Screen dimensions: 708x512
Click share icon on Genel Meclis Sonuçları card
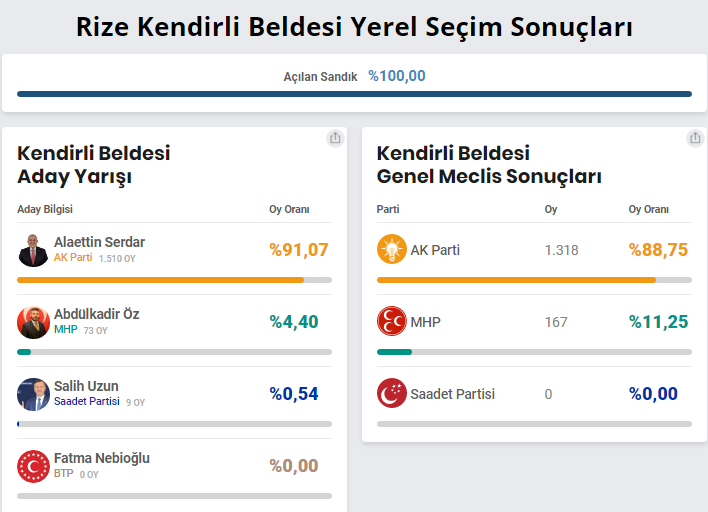[x=695, y=138]
